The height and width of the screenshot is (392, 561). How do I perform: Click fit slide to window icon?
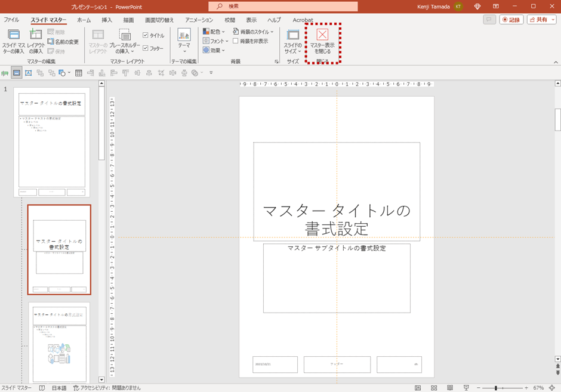click(x=553, y=388)
